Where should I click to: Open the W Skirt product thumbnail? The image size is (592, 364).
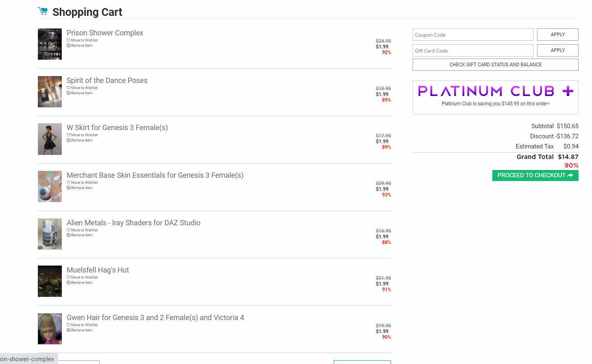click(x=50, y=139)
